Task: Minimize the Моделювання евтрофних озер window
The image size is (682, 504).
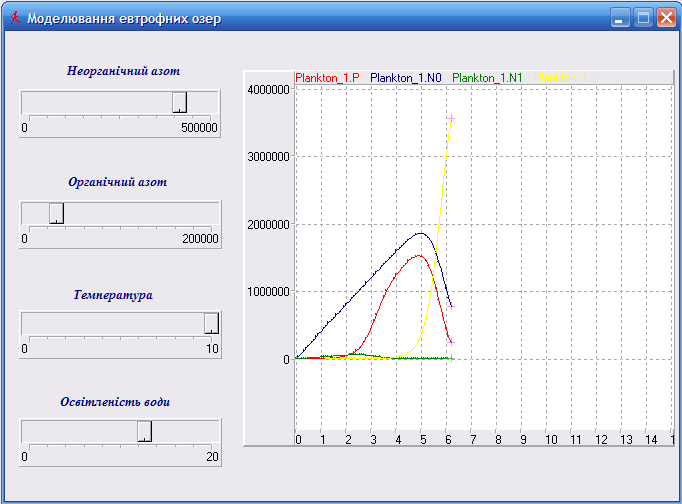Action: [x=620, y=18]
